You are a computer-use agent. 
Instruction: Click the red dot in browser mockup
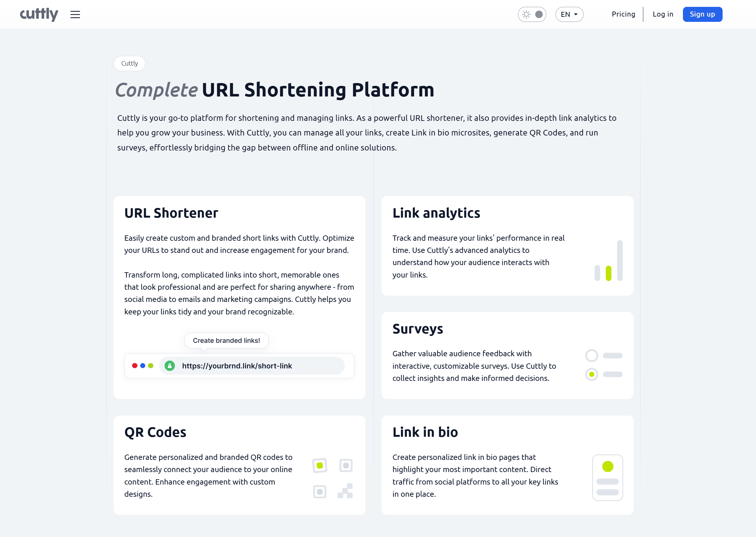[135, 366]
